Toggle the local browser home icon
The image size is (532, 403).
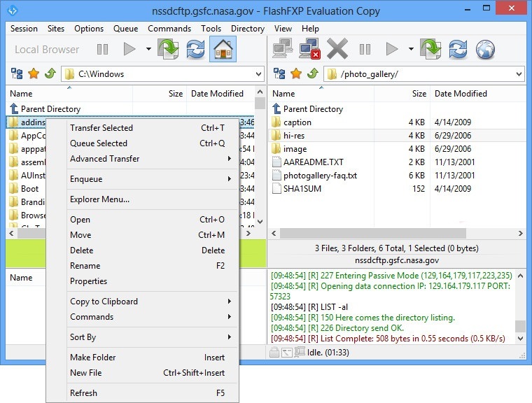click(223, 50)
